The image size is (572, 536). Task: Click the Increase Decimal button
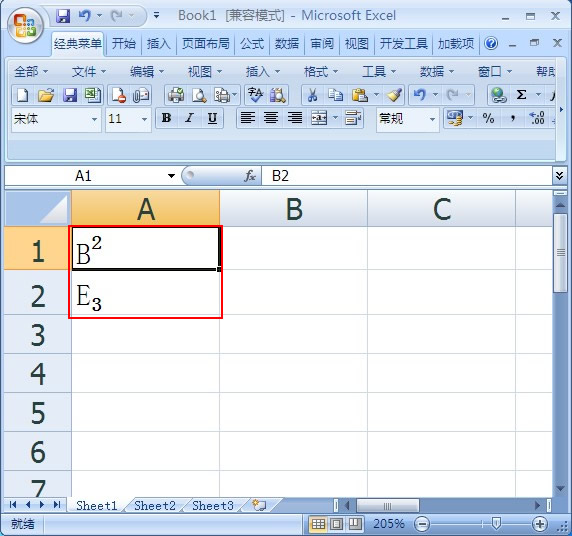(537, 118)
